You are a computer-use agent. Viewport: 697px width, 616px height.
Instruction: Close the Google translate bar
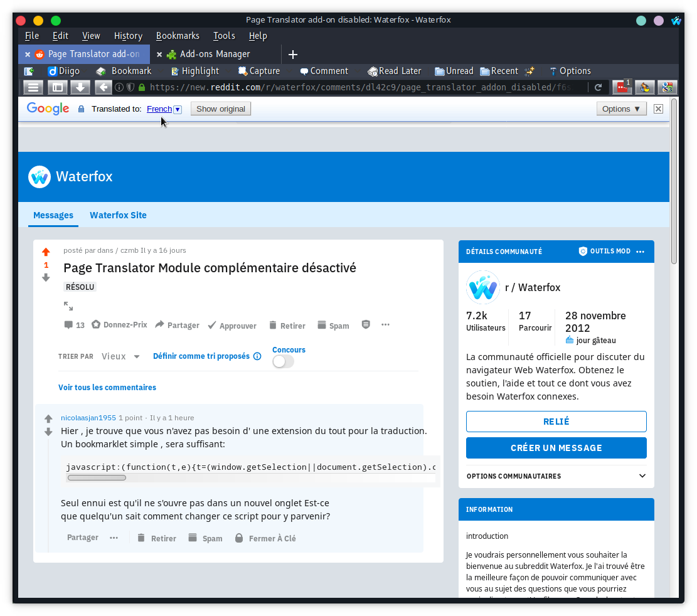pyautogui.click(x=658, y=109)
